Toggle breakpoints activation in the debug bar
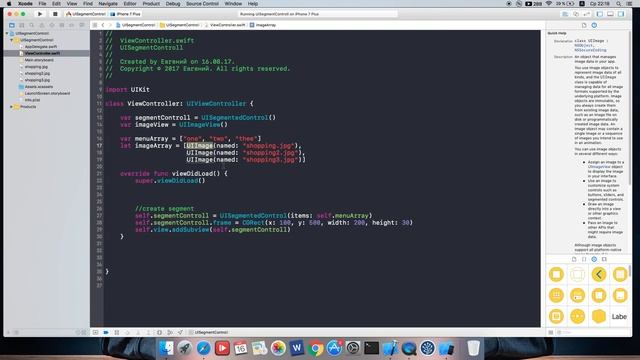The image size is (640, 360). coord(106,333)
